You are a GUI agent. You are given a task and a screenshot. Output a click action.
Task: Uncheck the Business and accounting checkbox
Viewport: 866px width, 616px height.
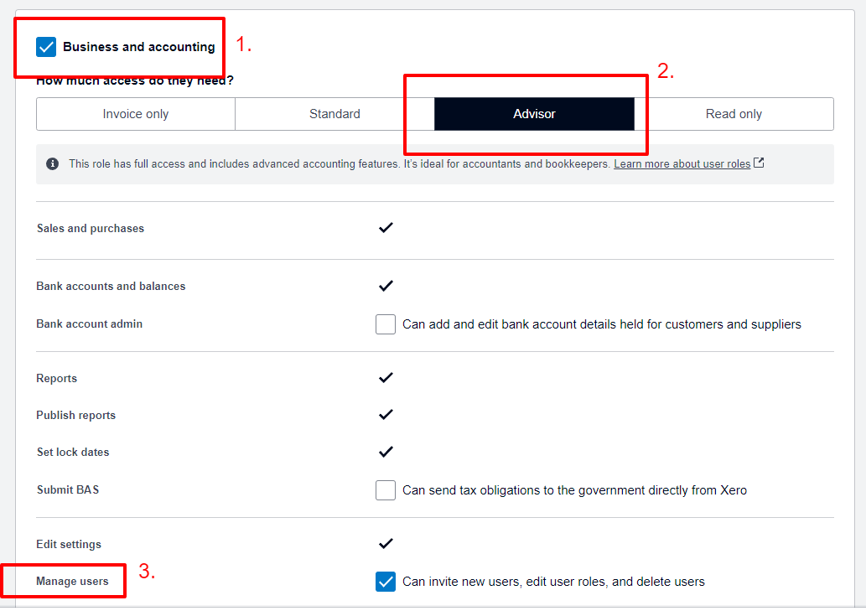click(x=46, y=47)
